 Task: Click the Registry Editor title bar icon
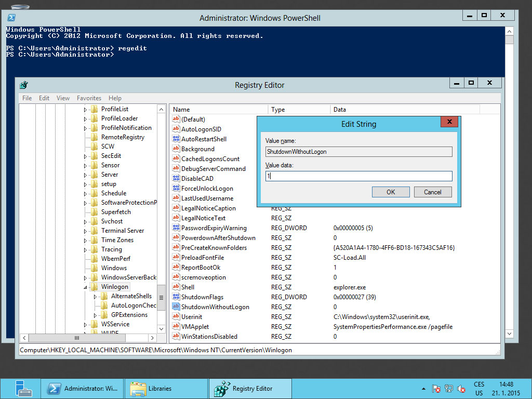click(24, 85)
